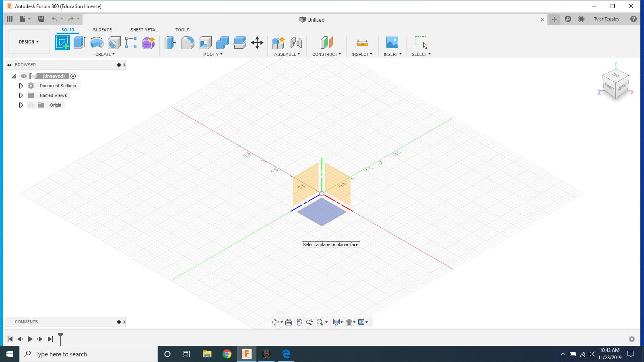The height and width of the screenshot is (362, 644).
Task: Open timeline settings gear
Action: click(632, 339)
